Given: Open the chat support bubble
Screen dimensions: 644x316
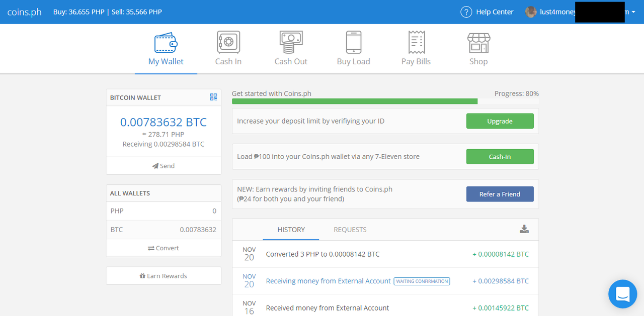Looking at the screenshot, I should click(622, 294).
